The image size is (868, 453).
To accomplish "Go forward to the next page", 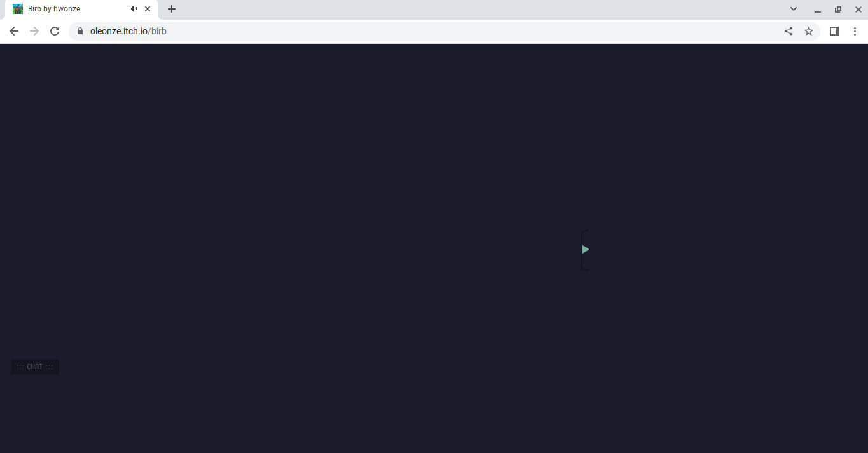I will point(34,31).
